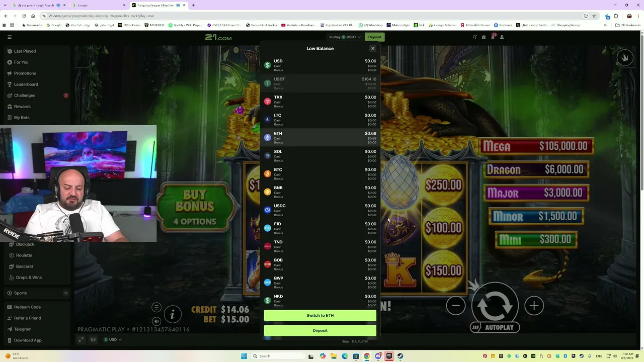This screenshot has height=362, width=644.
Task: Select the FJD currency icon
Action: (268, 228)
